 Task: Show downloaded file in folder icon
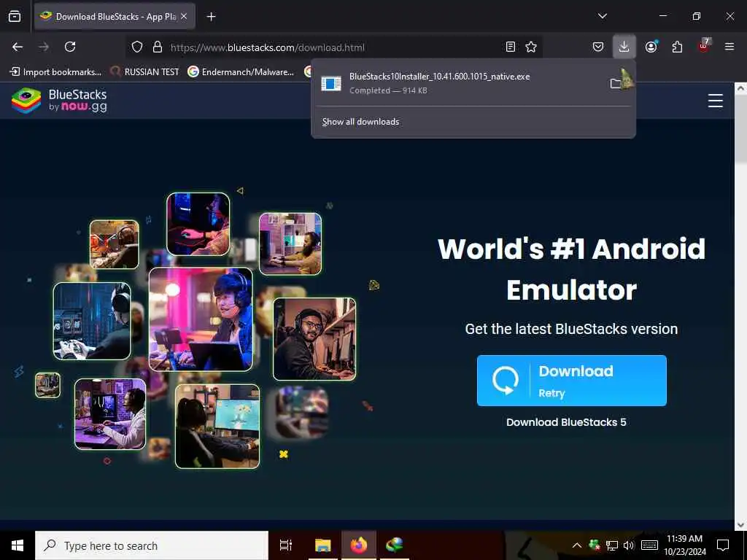pyautogui.click(x=616, y=83)
